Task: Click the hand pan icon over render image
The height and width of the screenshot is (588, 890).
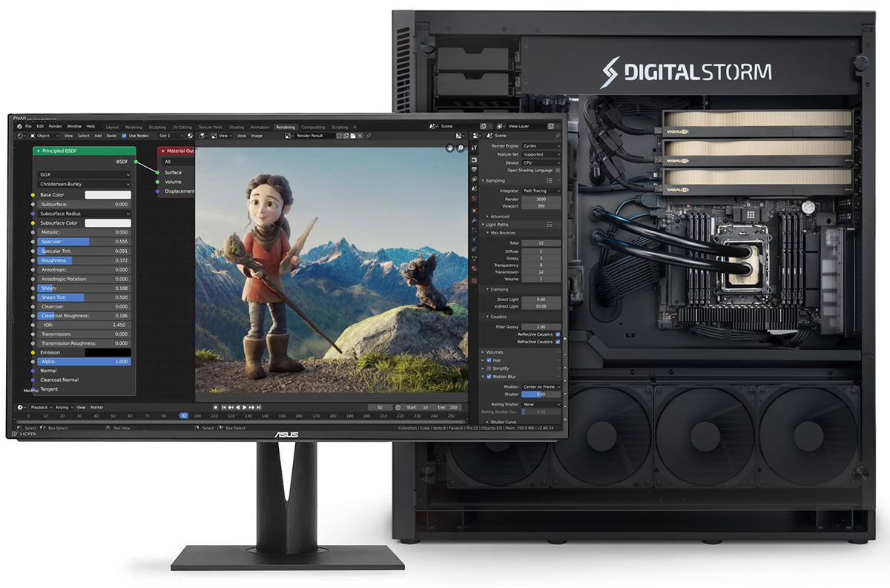Action: coord(449,148)
